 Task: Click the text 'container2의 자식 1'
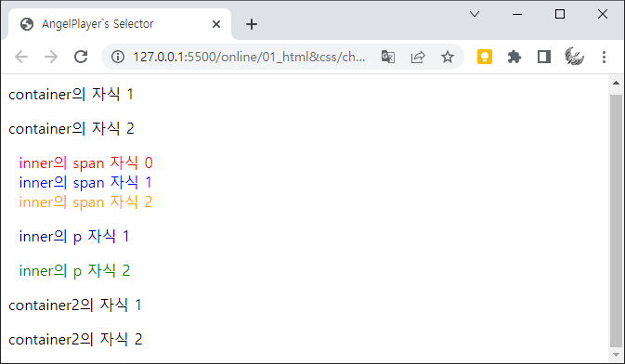[x=75, y=305]
